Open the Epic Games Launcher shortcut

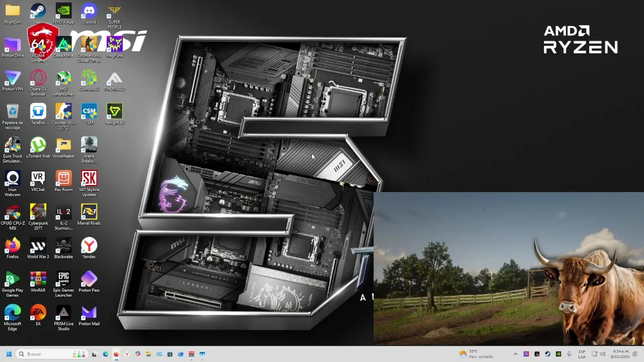point(63,285)
